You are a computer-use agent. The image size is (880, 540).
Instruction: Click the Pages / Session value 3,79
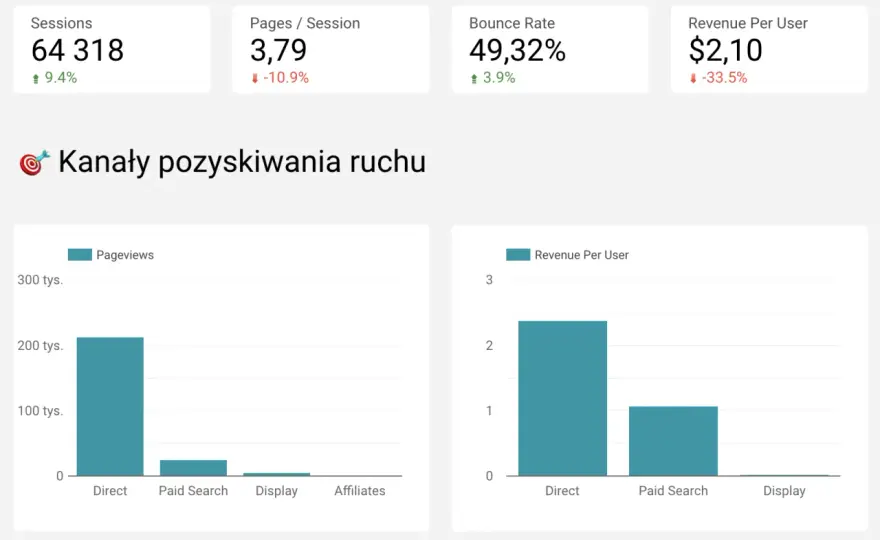click(278, 51)
